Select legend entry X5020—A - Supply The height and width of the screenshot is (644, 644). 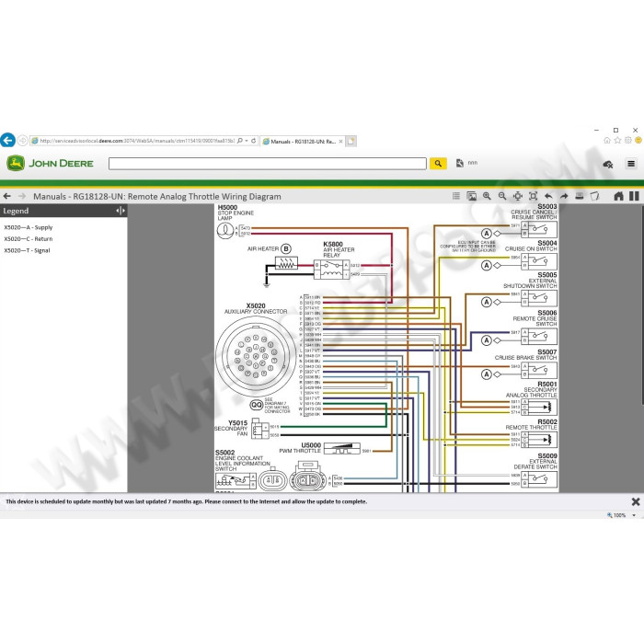point(29,227)
